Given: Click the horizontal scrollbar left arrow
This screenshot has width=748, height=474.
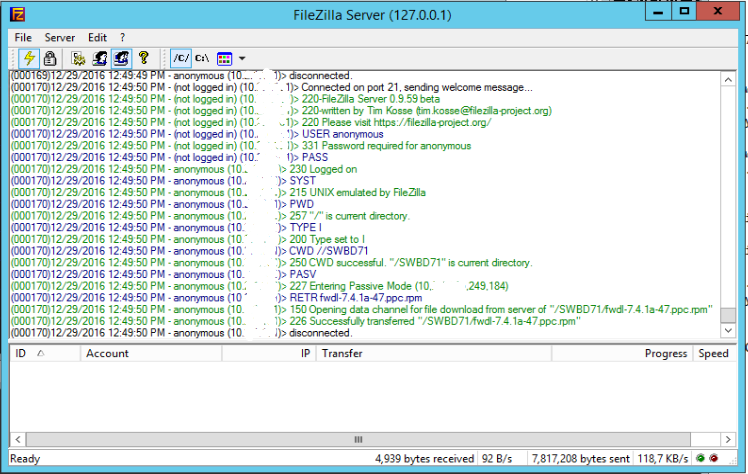Looking at the screenshot, I should 18,439.
